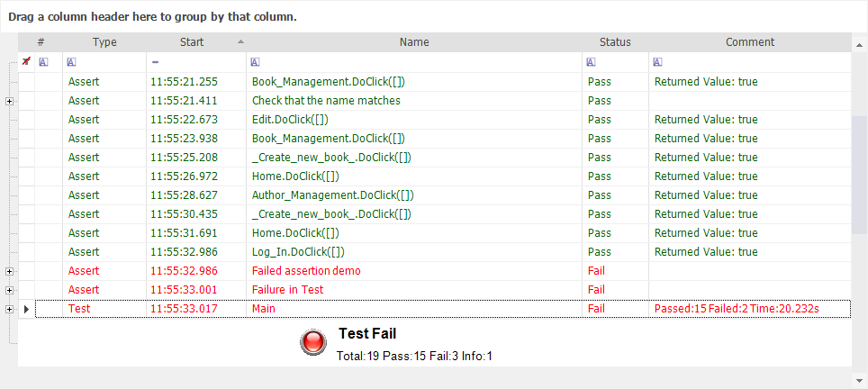Open the filter condition icon under Status column
The height and width of the screenshot is (389, 868).
click(592, 62)
